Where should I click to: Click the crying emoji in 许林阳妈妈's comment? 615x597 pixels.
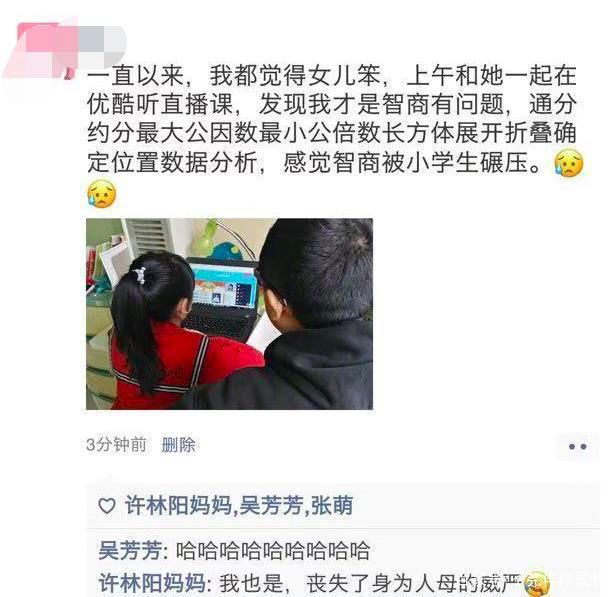[x=537, y=584]
